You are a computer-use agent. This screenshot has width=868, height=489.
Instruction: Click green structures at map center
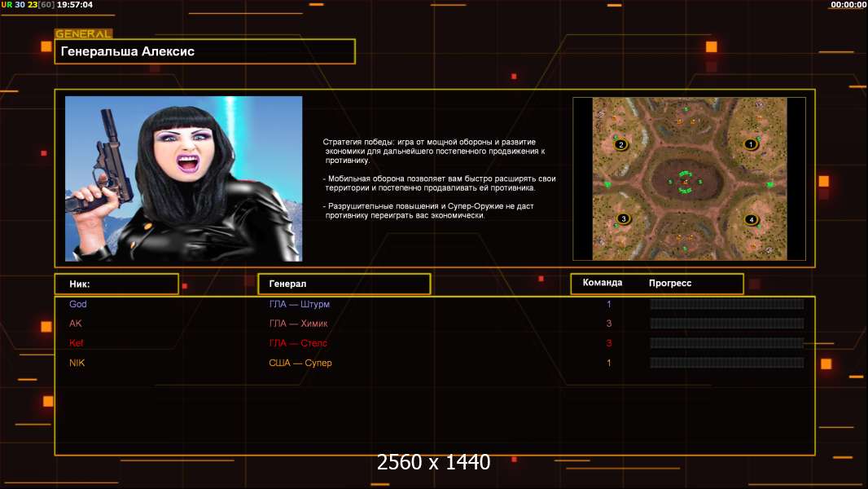click(x=686, y=182)
